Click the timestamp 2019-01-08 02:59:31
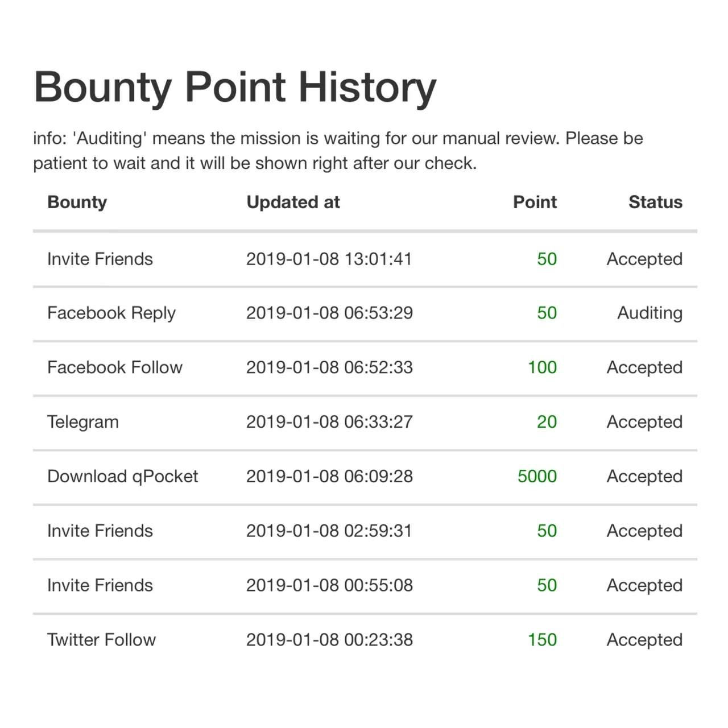 click(x=329, y=531)
